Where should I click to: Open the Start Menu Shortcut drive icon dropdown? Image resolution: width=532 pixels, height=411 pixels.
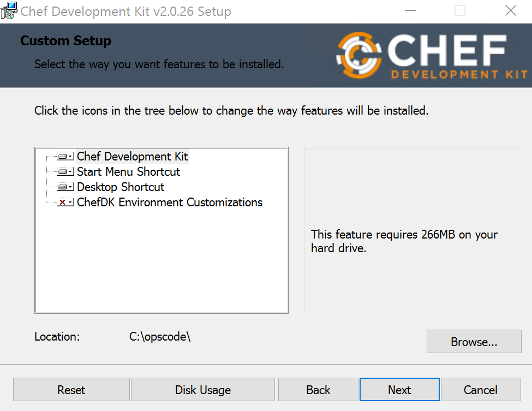65,172
